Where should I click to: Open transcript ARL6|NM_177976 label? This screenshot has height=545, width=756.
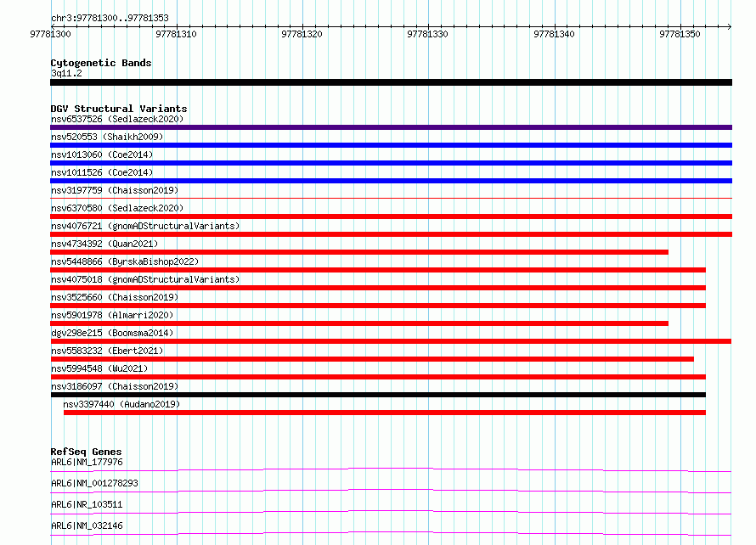[87, 462]
